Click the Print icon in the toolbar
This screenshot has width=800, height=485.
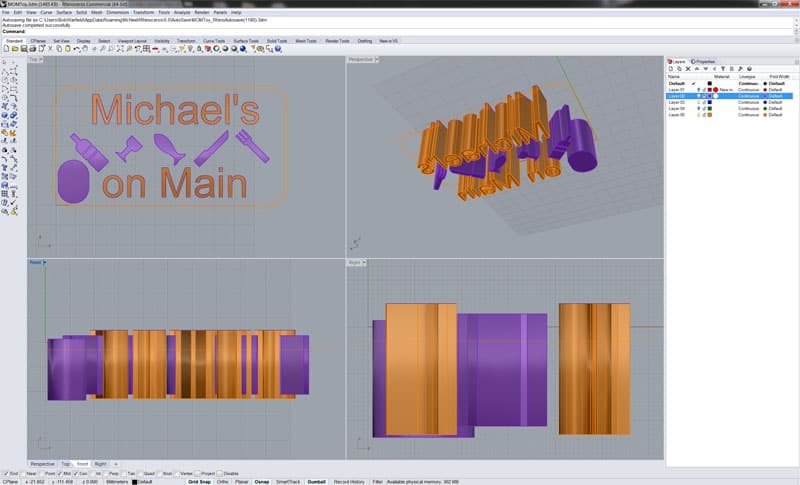pos(33,48)
